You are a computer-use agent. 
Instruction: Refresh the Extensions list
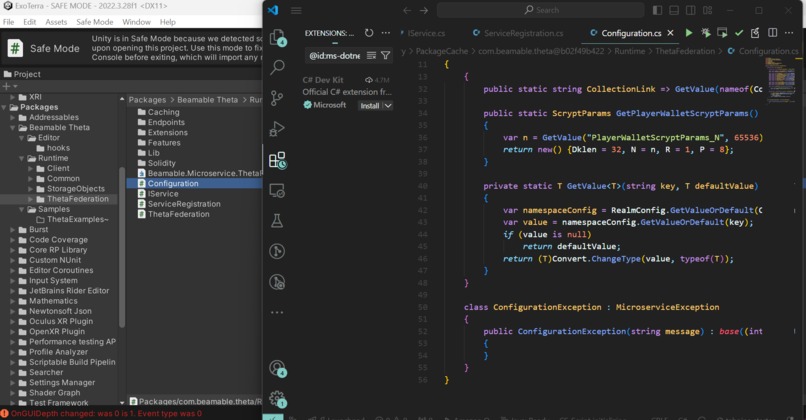(x=369, y=33)
